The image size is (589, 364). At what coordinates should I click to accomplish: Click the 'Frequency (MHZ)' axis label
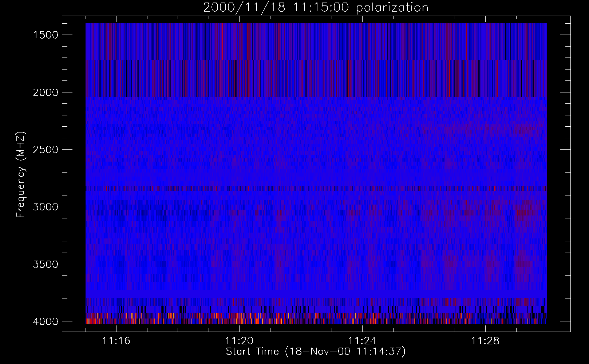point(21,175)
